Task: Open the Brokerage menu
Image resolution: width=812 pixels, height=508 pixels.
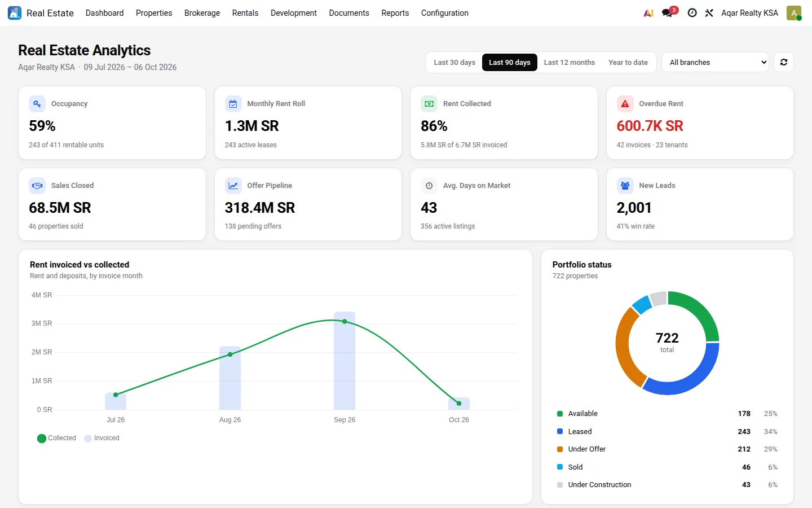Action: (202, 13)
